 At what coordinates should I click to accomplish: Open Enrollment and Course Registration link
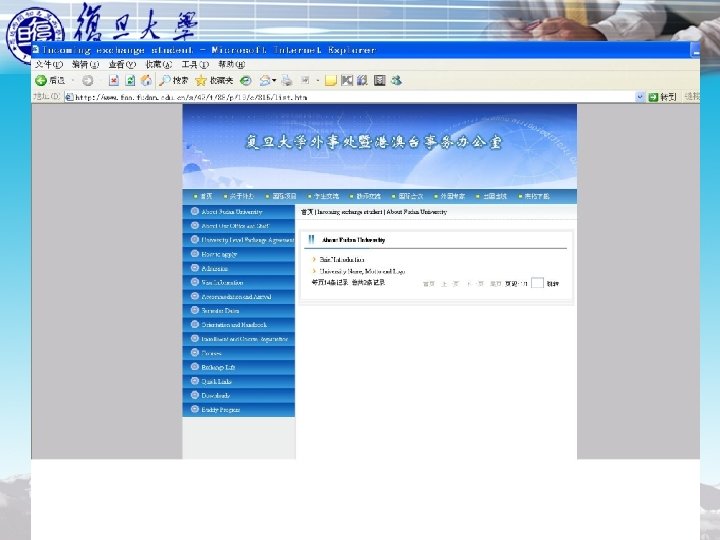[244, 339]
